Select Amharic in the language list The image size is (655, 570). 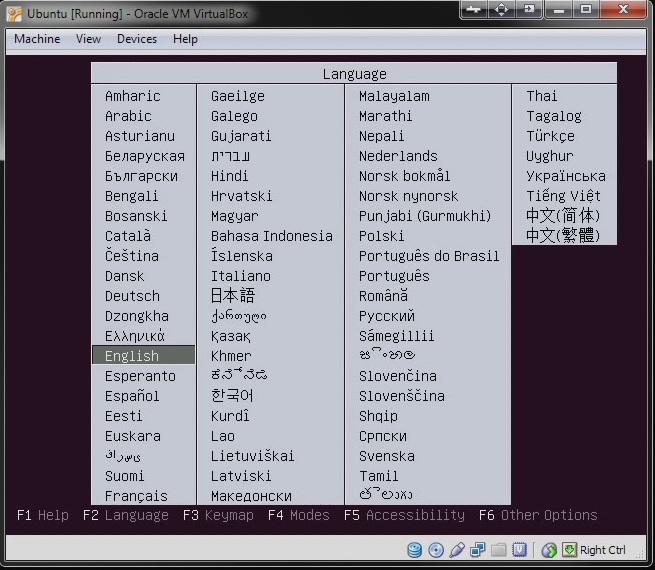point(132,96)
